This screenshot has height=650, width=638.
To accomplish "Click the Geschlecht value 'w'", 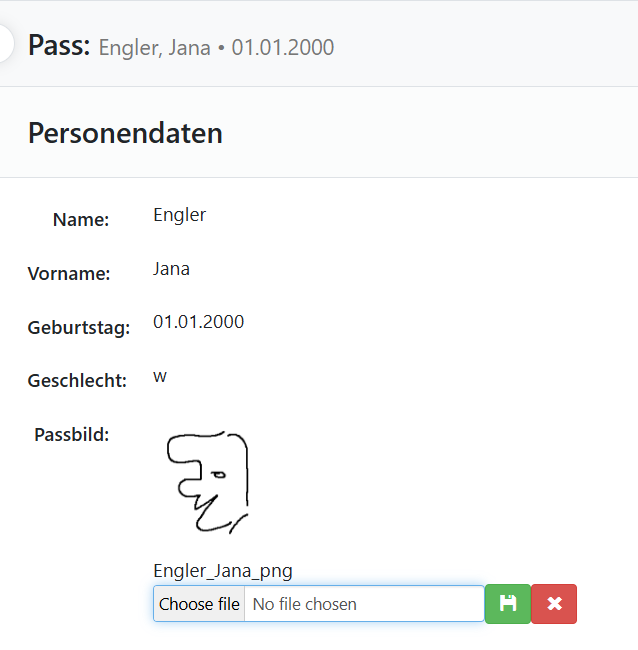I will (x=160, y=376).
